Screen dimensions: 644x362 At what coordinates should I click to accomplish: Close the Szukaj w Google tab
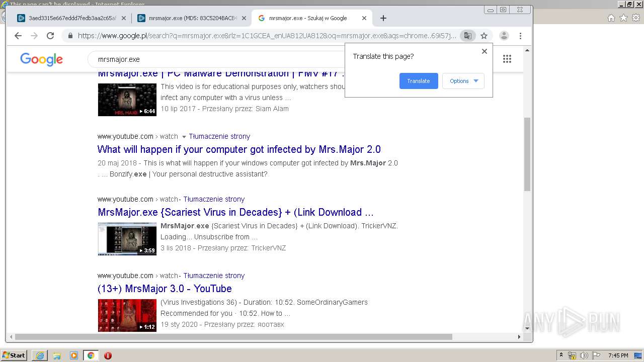pos(364,18)
